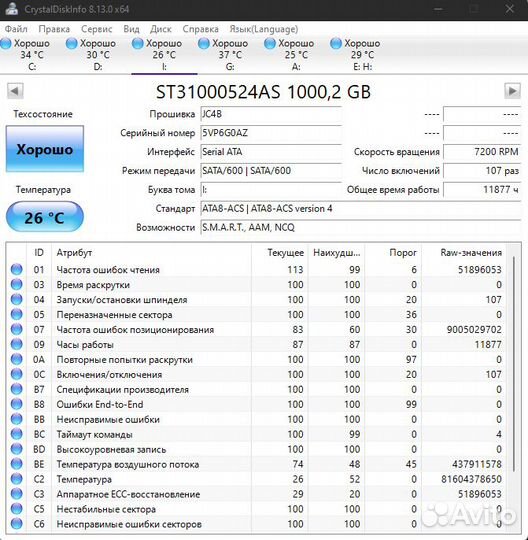Select row Частота ошибок позиционирования
Image resolution: width=528 pixels, height=540 pixels.
(257, 329)
